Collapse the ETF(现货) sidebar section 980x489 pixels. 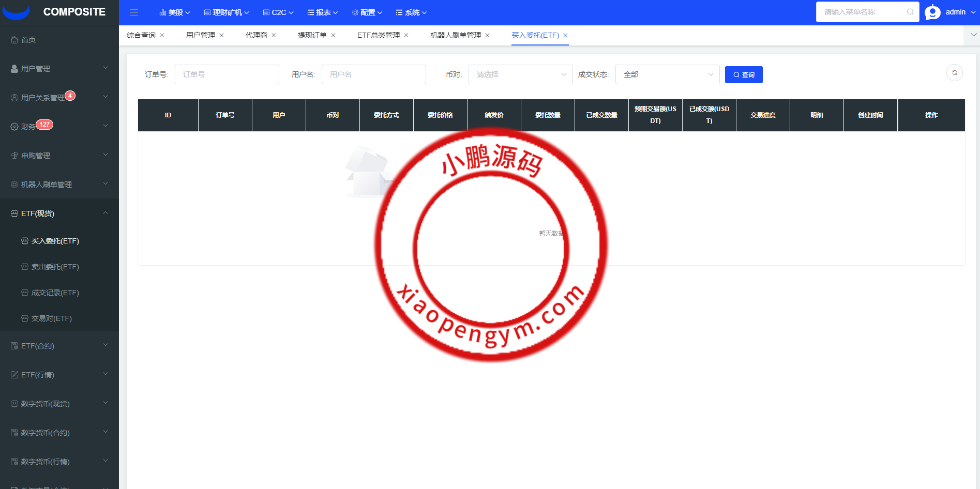[x=59, y=213]
